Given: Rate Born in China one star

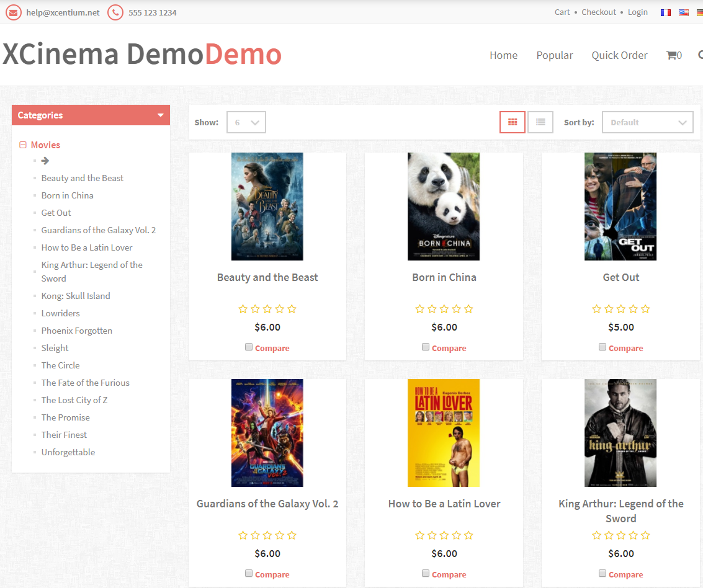Looking at the screenshot, I should (x=419, y=309).
